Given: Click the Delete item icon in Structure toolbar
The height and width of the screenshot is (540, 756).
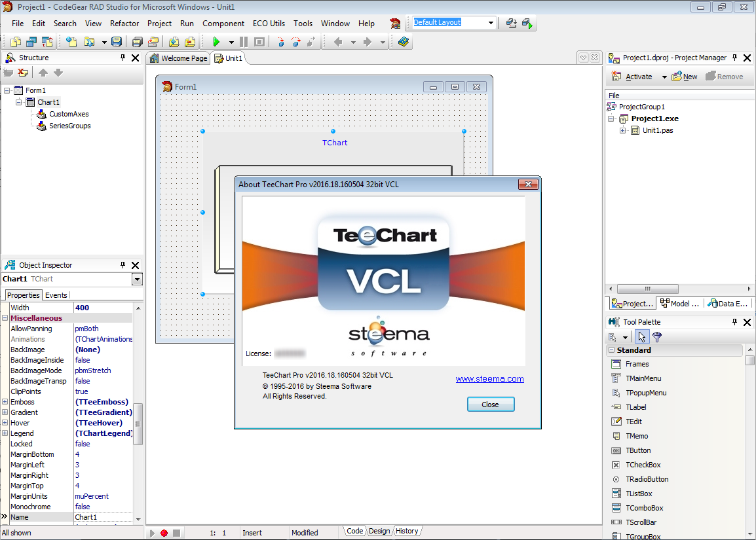Looking at the screenshot, I should click(x=23, y=73).
